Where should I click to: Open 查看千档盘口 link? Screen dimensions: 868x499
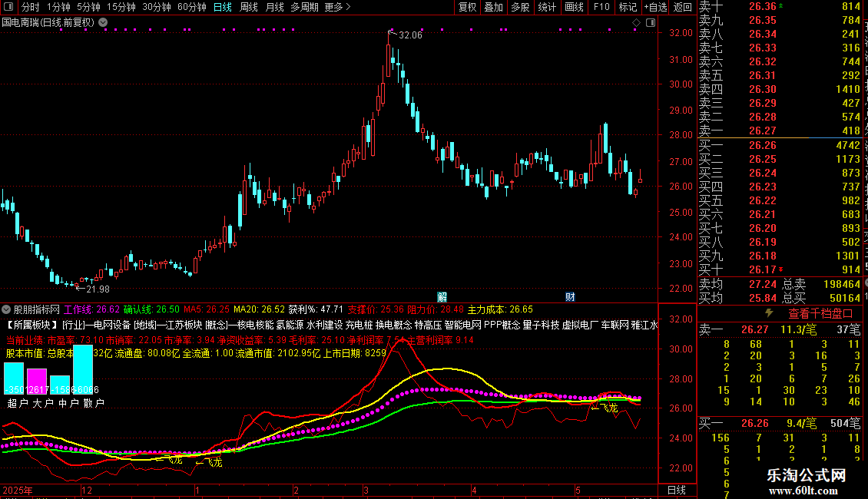[820, 314]
